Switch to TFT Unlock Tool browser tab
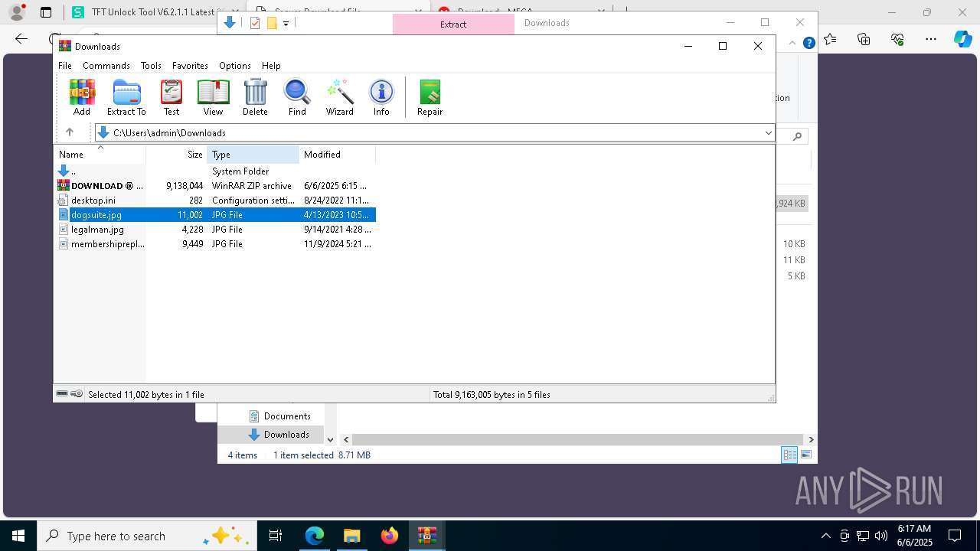980x551 pixels. click(145, 12)
